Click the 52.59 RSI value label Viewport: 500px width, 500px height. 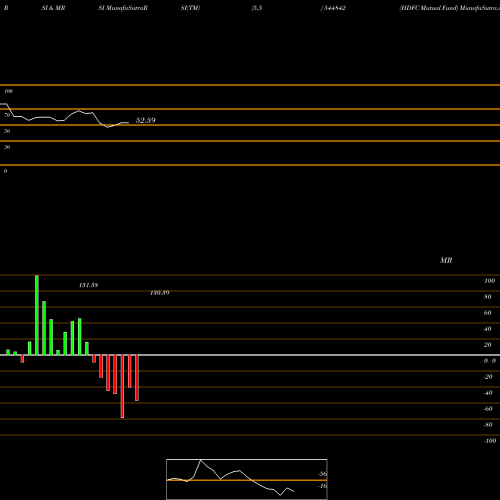pos(146,120)
